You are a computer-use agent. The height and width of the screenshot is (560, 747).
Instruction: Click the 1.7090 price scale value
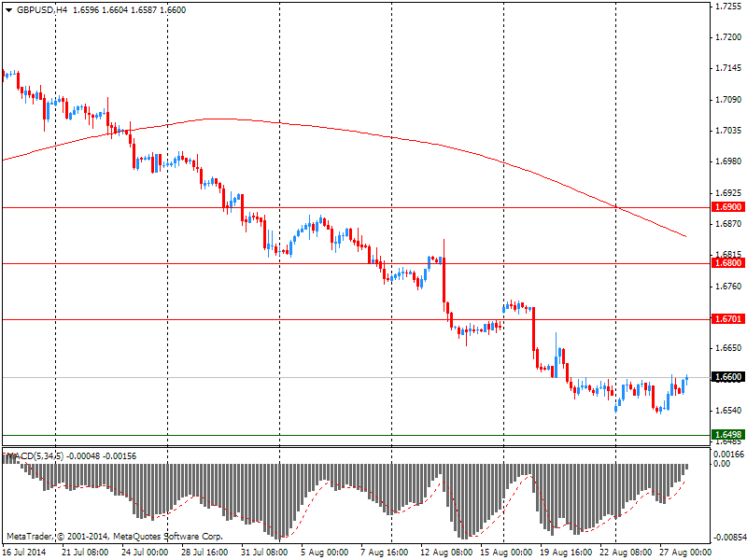pos(729,100)
